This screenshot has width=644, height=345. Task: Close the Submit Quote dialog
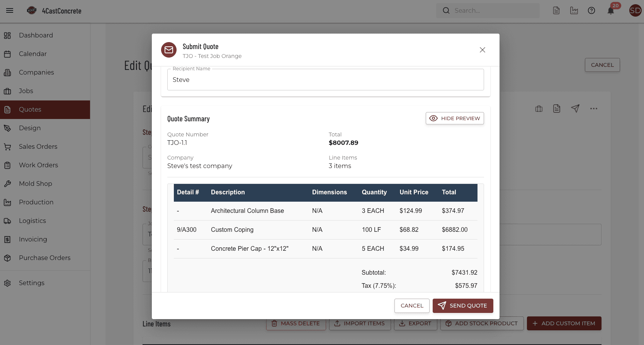pyautogui.click(x=483, y=50)
